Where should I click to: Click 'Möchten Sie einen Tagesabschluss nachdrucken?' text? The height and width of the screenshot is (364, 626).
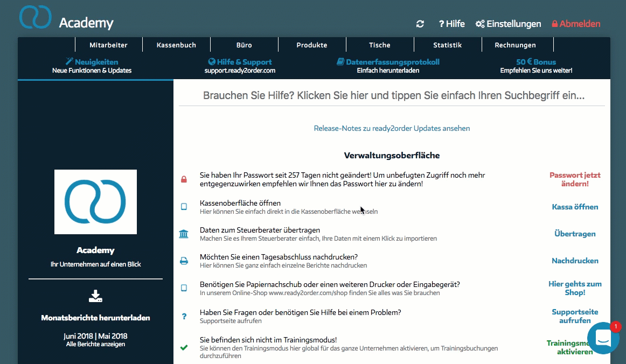point(279,257)
